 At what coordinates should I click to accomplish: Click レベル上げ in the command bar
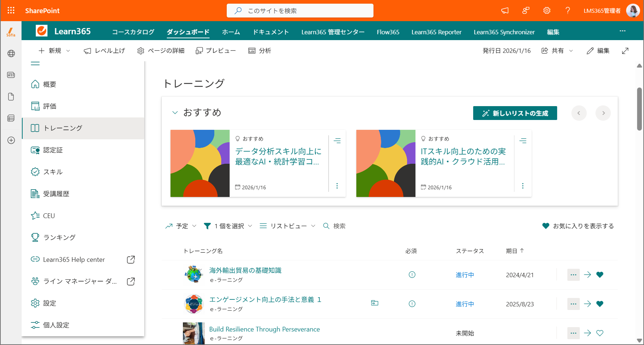pos(104,51)
